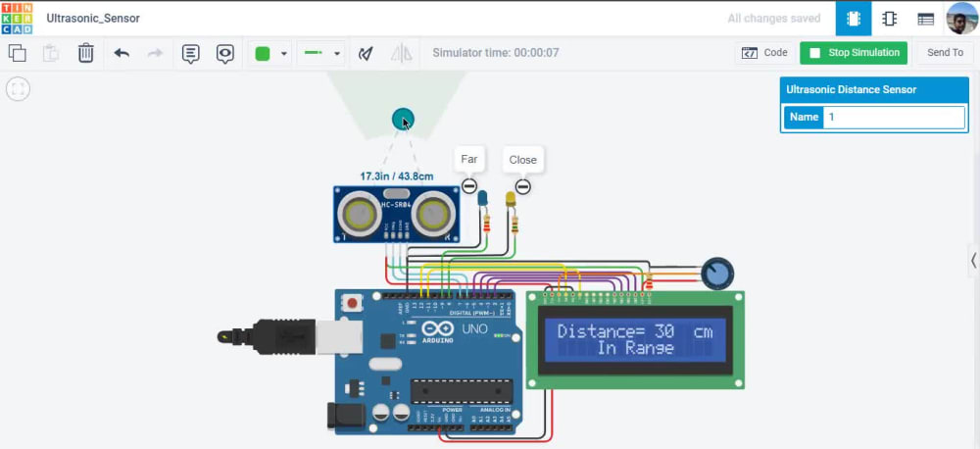
Task: Select the LCD display component
Action: [x=635, y=339]
